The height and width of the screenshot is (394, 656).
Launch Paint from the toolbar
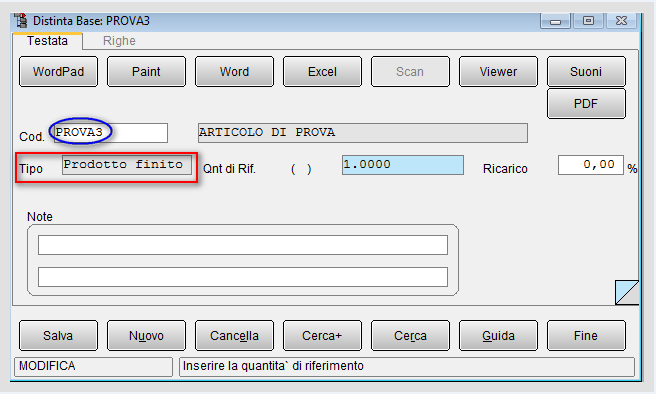tap(146, 72)
